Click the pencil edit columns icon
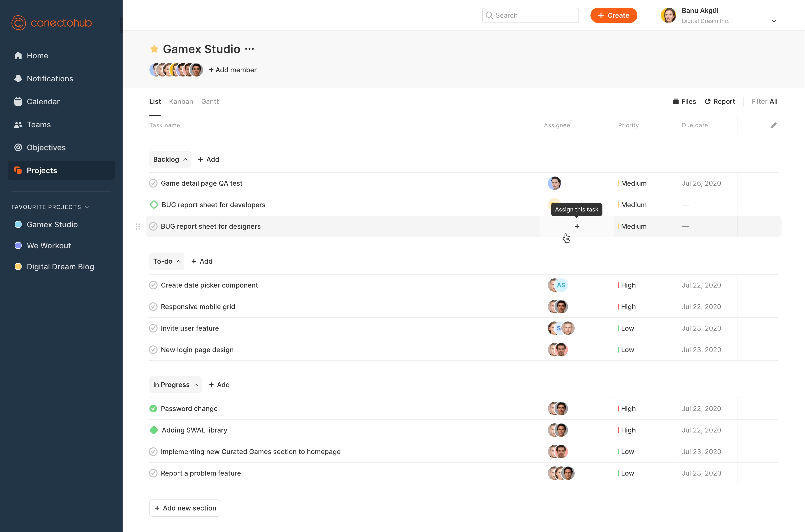This screenshot has height=532, width=805. point(774,125)
